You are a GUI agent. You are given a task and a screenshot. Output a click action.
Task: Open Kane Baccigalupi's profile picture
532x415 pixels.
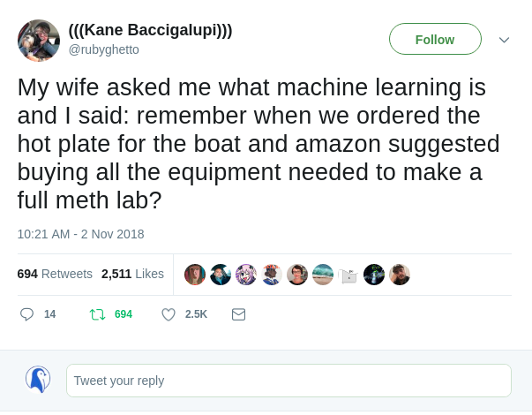(x=39, y=40)
